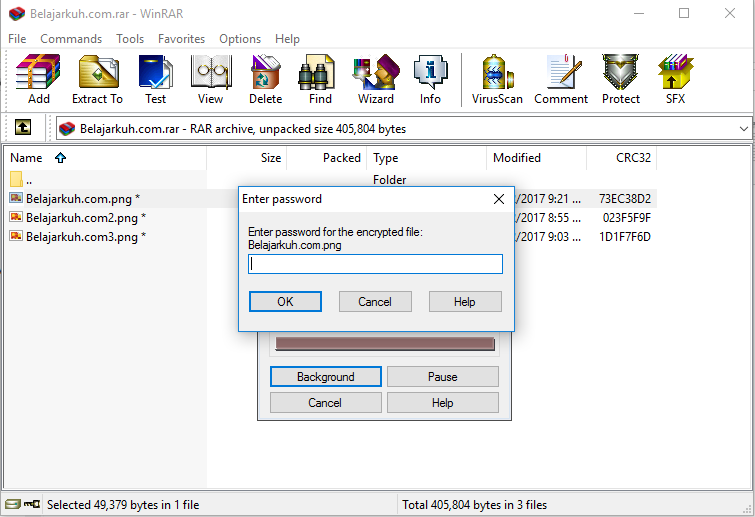Click the Belajarkuh.com.png file icon
755x517 pixels.
pos(16,198)
